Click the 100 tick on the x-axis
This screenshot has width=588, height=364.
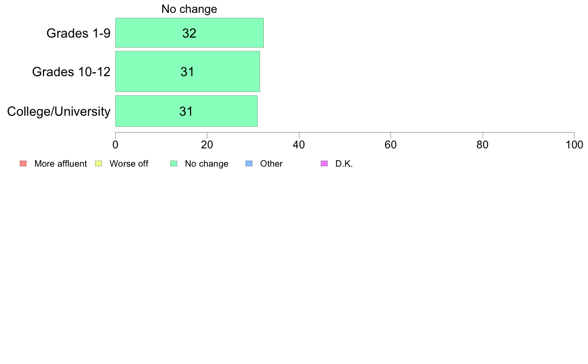click(x=574, y=145)
